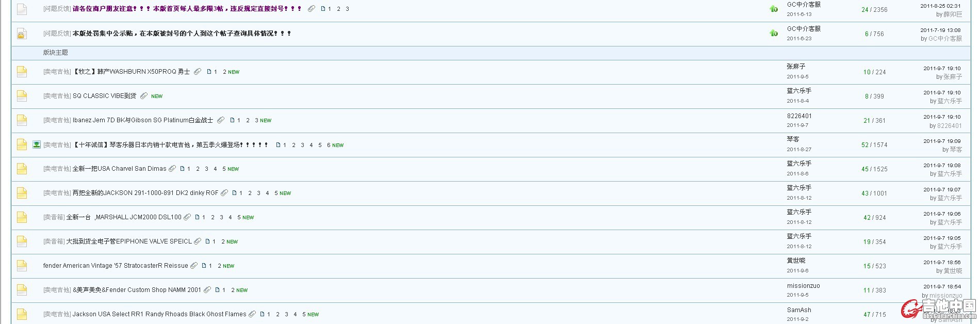Open author 张麻子's profile in the author column
The image size is (980, 324).
point(796,67)
